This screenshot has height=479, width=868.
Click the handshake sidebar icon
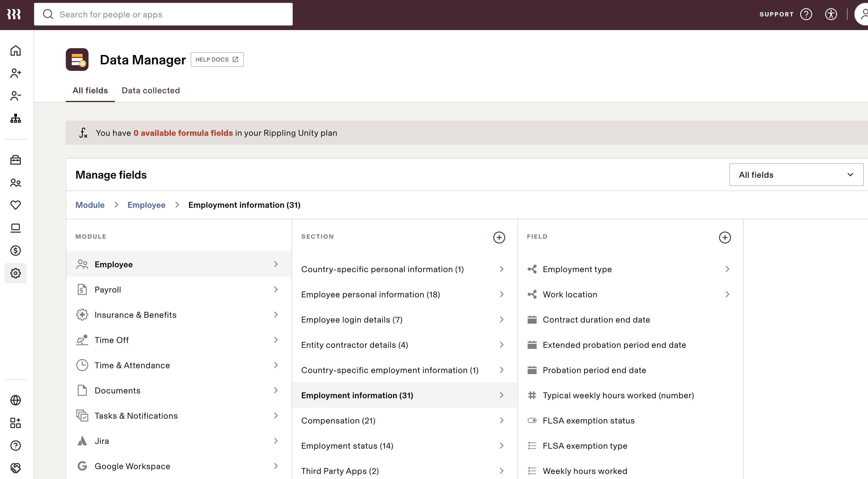[16, 468]
